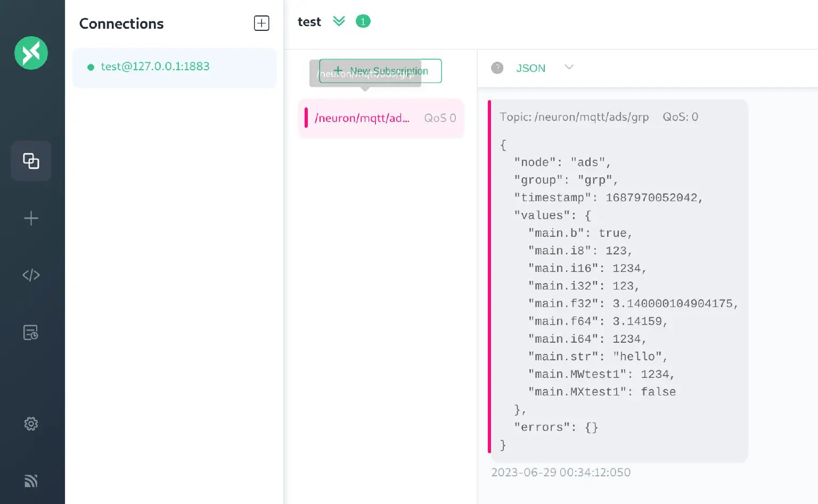This screenshot has height=504, width=818.
Task: Open the Script page code icon
Action: click(x=31, y=275)
